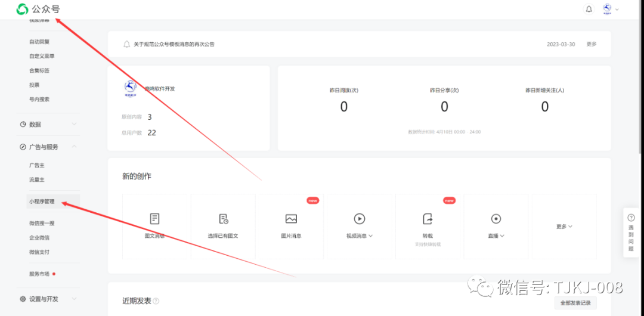This screenshot has height=316, width=644.
Task: Open 企业微信 in sidebar
Action: click(39, 237)
